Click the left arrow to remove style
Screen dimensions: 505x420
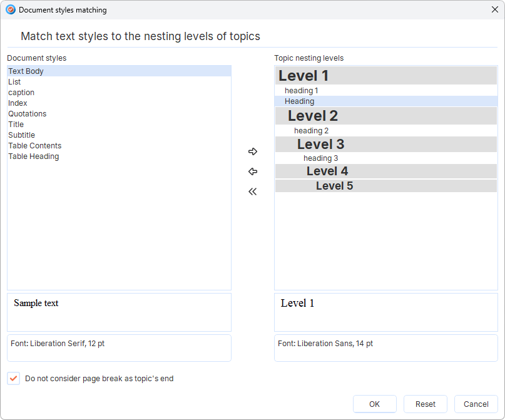(253, 172)
